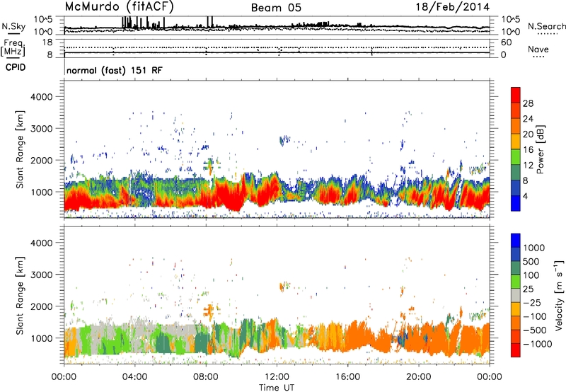Click the 18 tick on frequency axis
566x392 pixels.
click(x=47, y=42)
